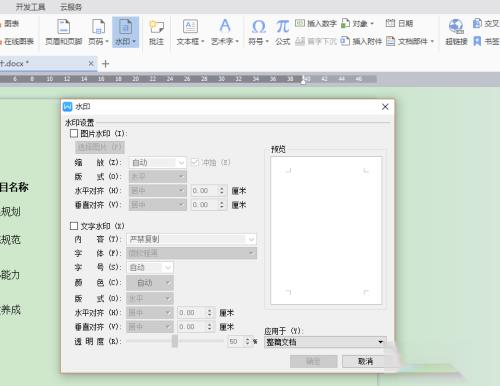Open picture watermark 垂直对齐 dropdown
The height and width of the screenshot is (386, 500).
coord(158,204)
